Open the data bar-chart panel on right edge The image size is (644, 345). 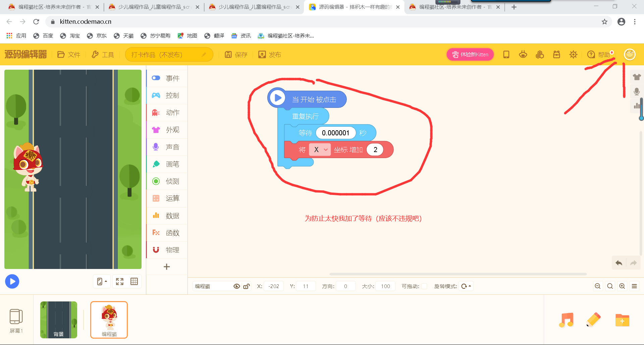click(x=637, y=106)
